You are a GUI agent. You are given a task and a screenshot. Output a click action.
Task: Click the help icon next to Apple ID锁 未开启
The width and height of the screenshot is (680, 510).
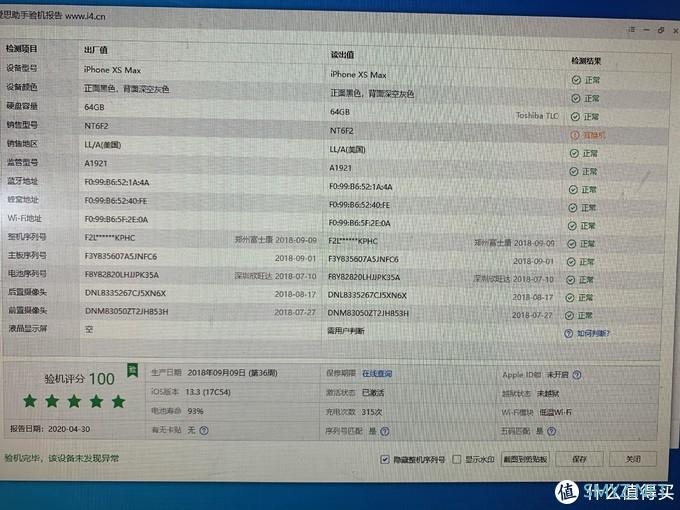click(x=577, y=375)
